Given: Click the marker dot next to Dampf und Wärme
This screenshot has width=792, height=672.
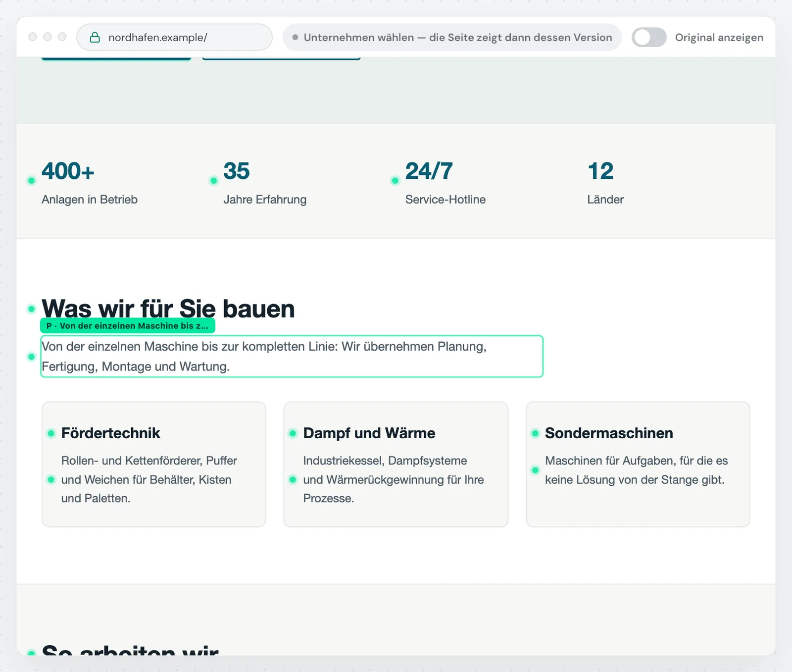Looking at the screenshot, I should [x=293, y=433].
